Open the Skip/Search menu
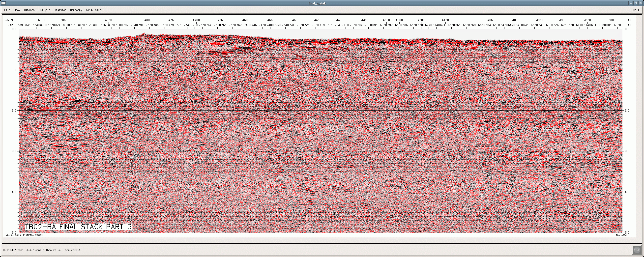The height and width of the screenshot is (257, 644). pos(94,10)
